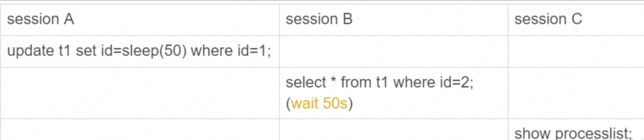644x140 pixels.
Task: Click empty session C cell beside select query
Action: click(x=576, y=93)
